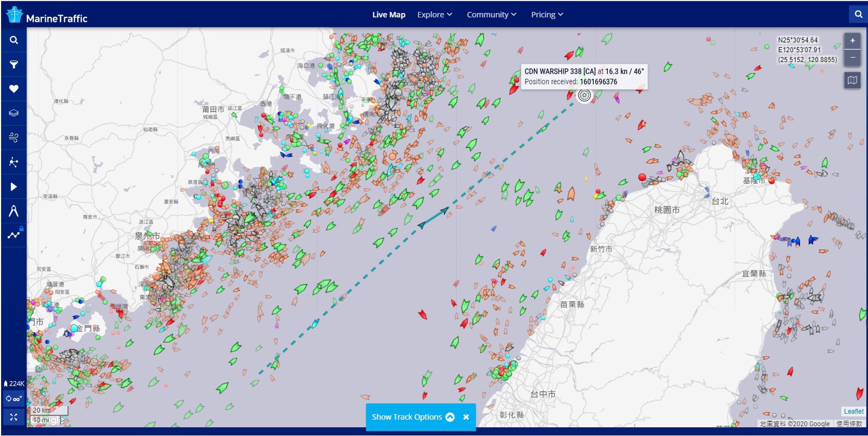Screen dimensions: 868x436
Task: Switch map type using the map icon
Action: pos(852,80)
